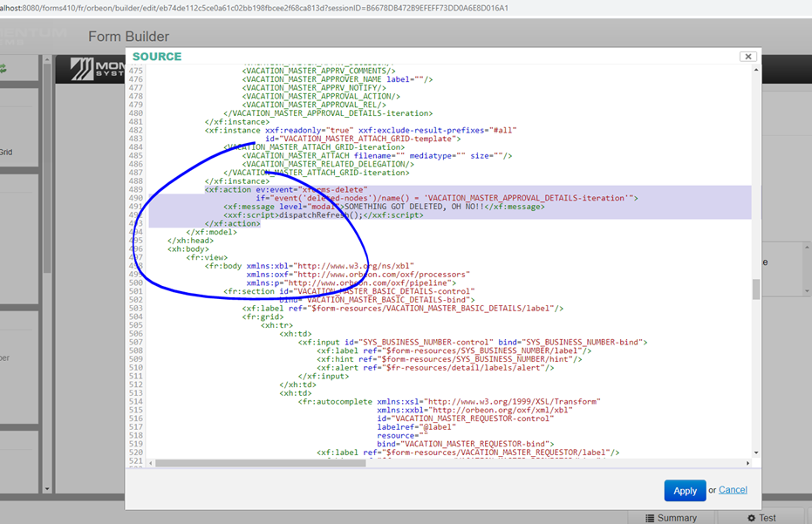Click the "SOMETHING GOT DELETED, OH NO!!" message text
Screen dimensions: 812x524
tap(413, 207)
